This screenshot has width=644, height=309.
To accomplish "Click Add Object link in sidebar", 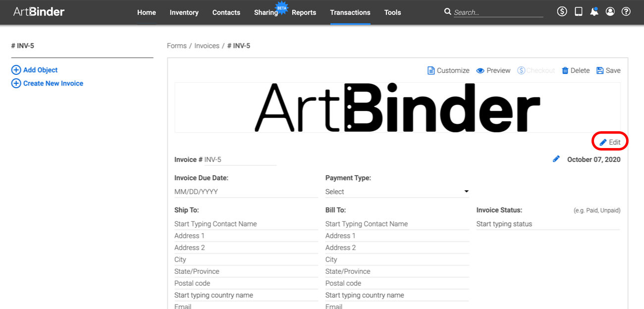I will pos(41,70).
